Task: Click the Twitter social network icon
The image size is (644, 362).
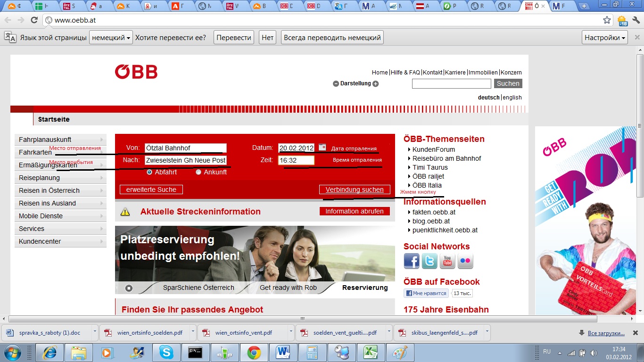Action: pos(429,261)
